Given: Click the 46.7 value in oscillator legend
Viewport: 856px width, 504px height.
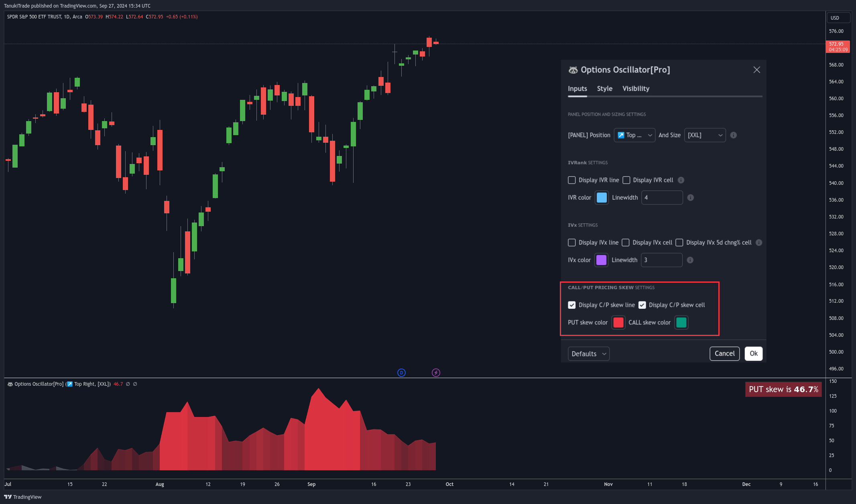Looking at the screenshot, I should 118,384.
